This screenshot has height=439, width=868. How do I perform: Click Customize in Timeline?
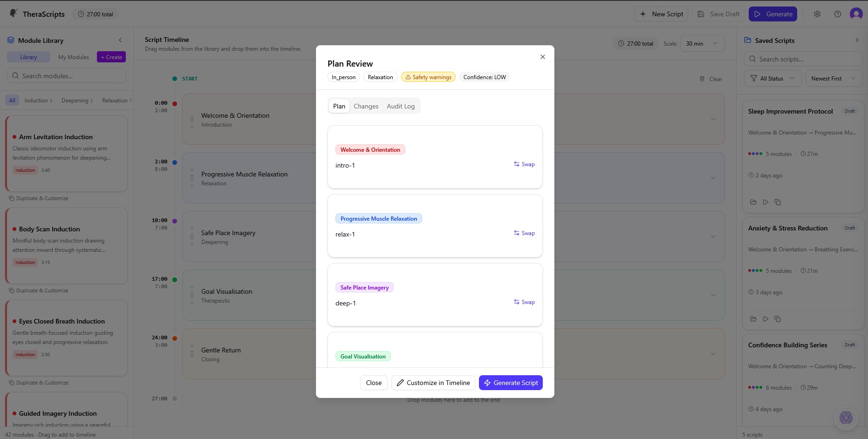click(433, 382)
